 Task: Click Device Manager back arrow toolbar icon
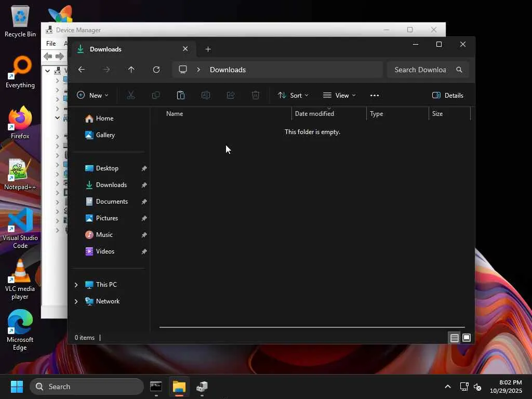click(48, 56)
